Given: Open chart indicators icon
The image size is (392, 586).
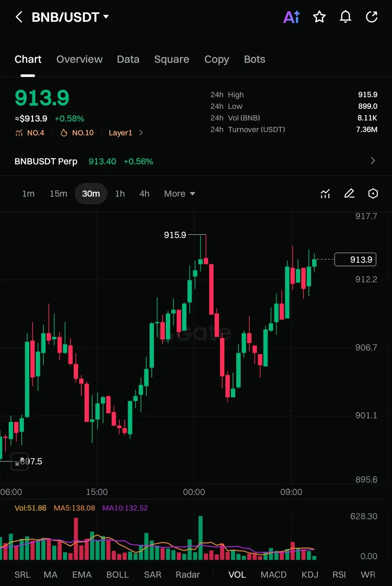Looking at the screenshot, I should (325, 194).
